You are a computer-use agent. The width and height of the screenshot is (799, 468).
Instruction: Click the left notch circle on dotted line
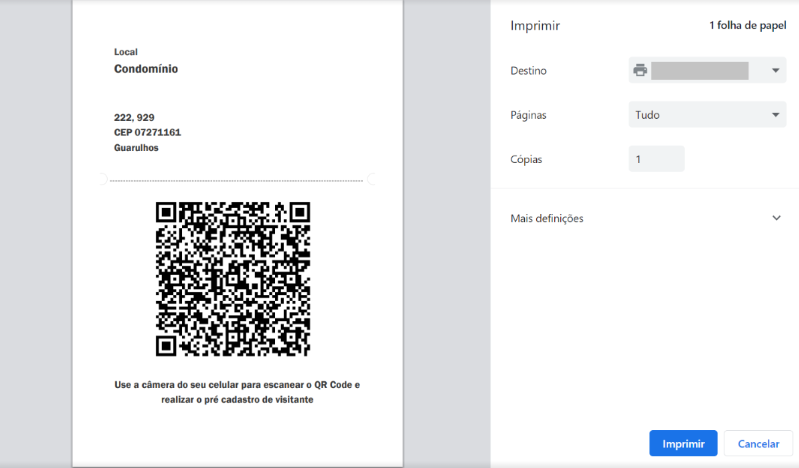pos(100,180)
